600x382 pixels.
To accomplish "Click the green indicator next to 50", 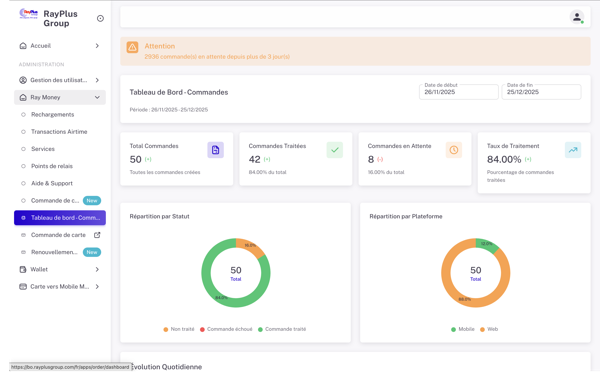I will [x=148, y=159].
